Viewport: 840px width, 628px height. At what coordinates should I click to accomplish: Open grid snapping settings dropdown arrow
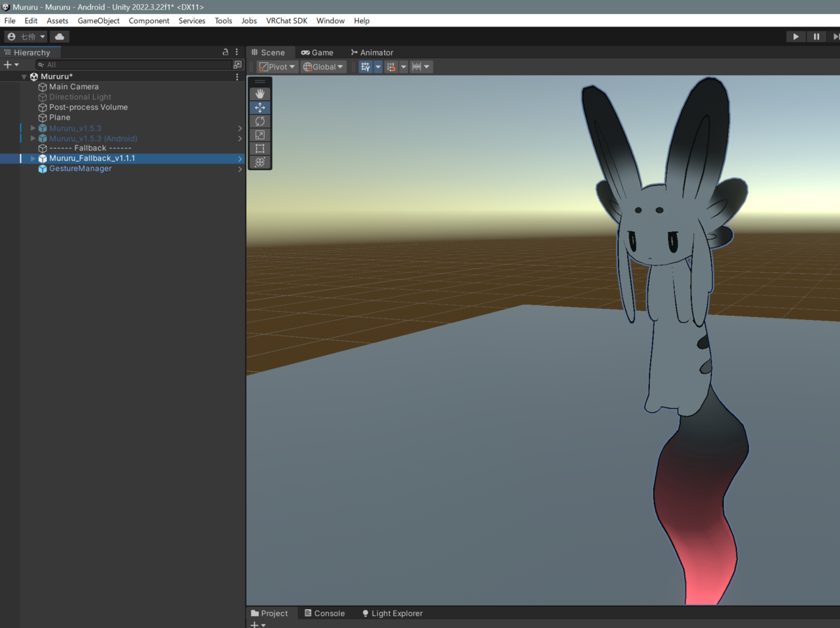[403, 67]
